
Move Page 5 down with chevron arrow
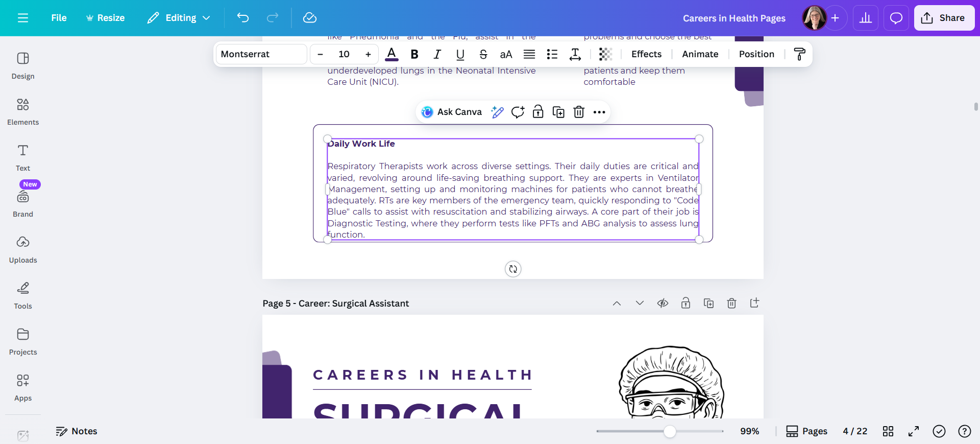point(640,303)
